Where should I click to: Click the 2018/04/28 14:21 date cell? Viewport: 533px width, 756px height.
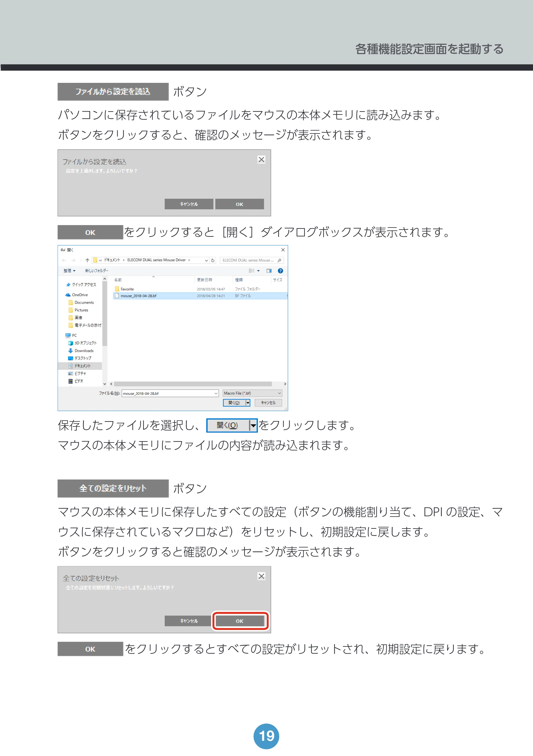coord(211,296)
